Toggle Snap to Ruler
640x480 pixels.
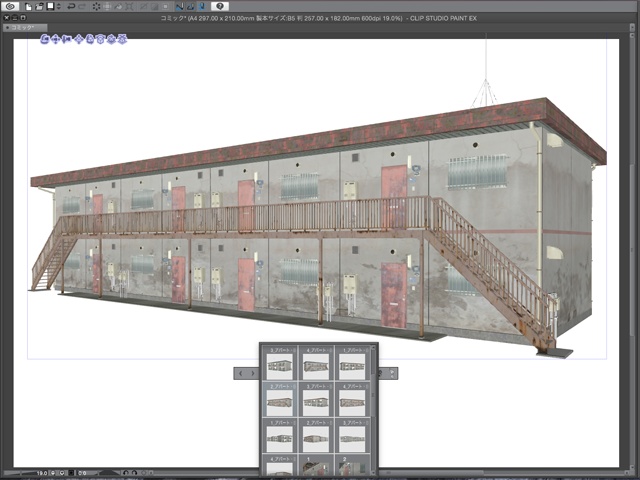tap(180, 7)
